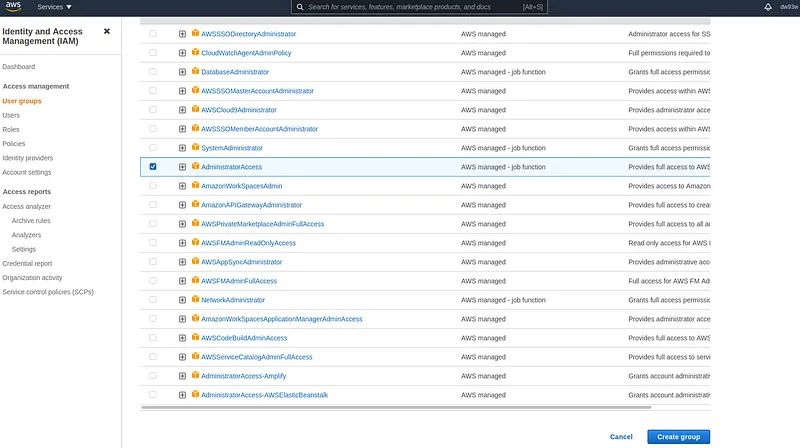Click the search magnifier icon in top bar
The height and width of the screenshot is (448, 800).
tap(300, 7)
